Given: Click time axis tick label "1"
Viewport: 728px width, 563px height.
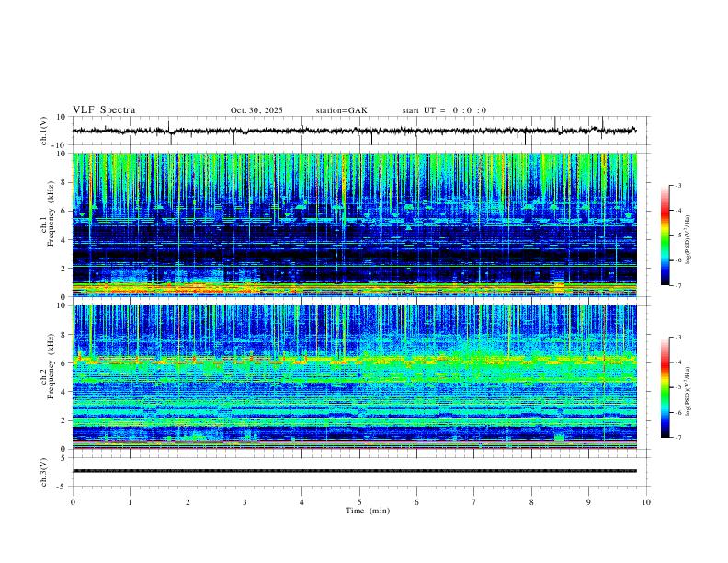Looking at the screenshot, I should (130, 502).
